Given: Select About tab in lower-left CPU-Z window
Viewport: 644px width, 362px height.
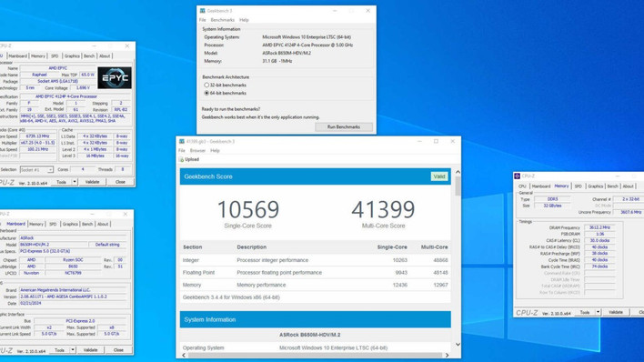Looking at the screenshot, I should click(x=103, y=224).
